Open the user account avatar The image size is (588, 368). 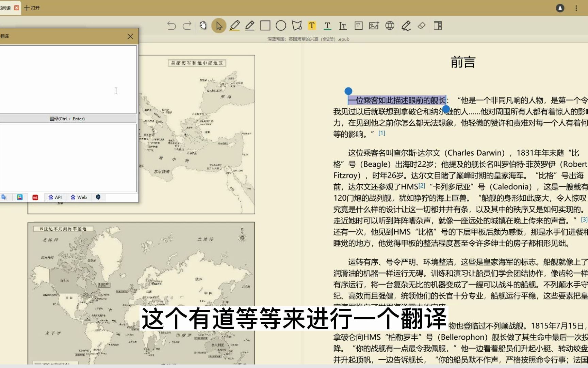click(x=560, y=8)
